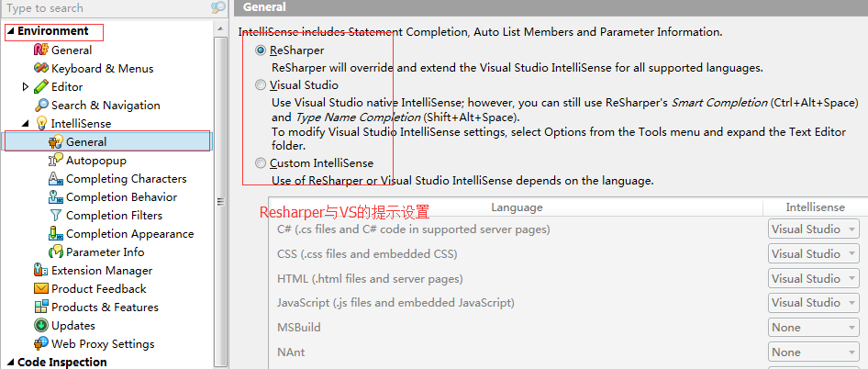Open the JavaScript Intellisense dropdown
868x369 pixels.
[813, 303]
